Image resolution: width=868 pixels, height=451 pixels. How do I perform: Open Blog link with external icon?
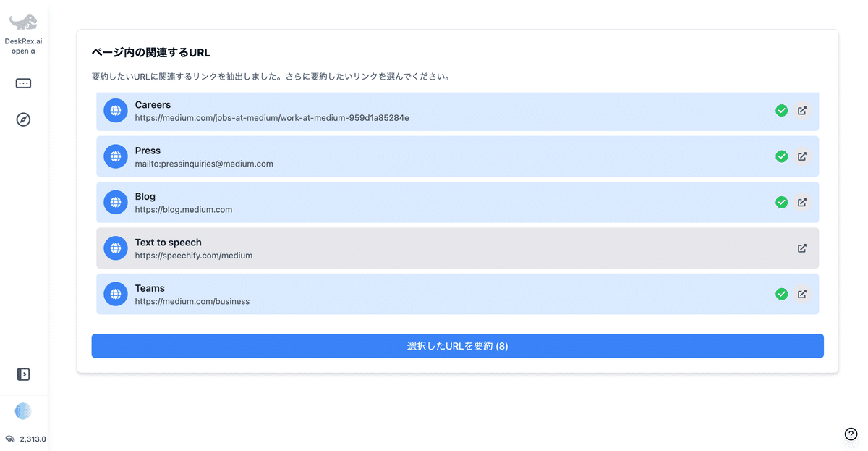pyautogui.click(x=801, y=202)
